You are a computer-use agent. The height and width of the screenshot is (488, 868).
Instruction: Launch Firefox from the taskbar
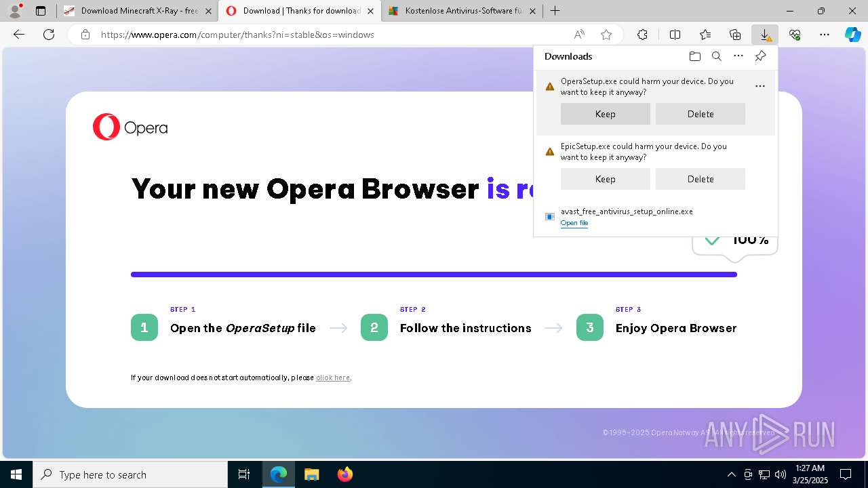(x=345, y=474)
